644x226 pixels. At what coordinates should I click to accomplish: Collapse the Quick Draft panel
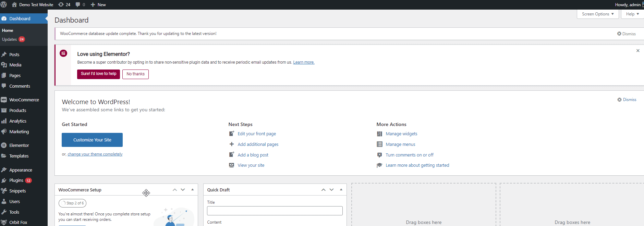coord(341,190)
